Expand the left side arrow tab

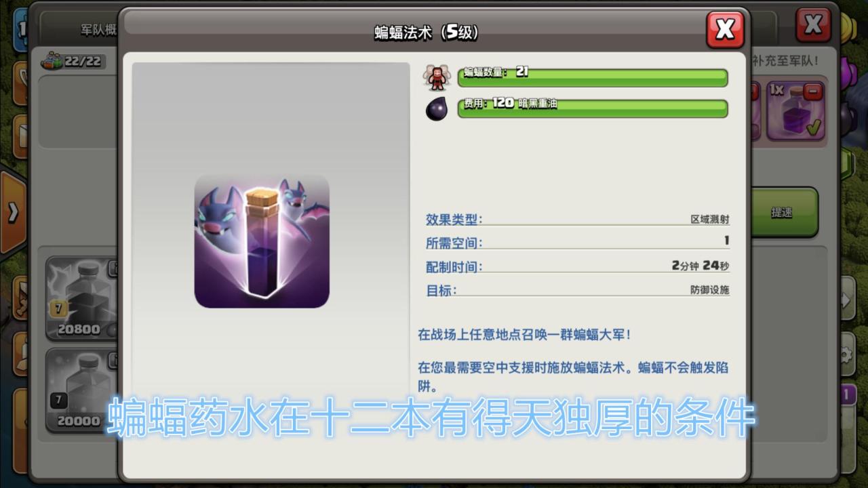(x=13, y=213)
